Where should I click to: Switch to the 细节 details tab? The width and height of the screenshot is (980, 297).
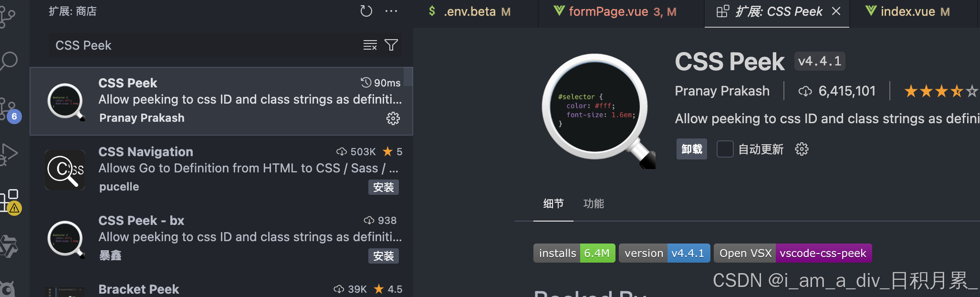[553, 204]
